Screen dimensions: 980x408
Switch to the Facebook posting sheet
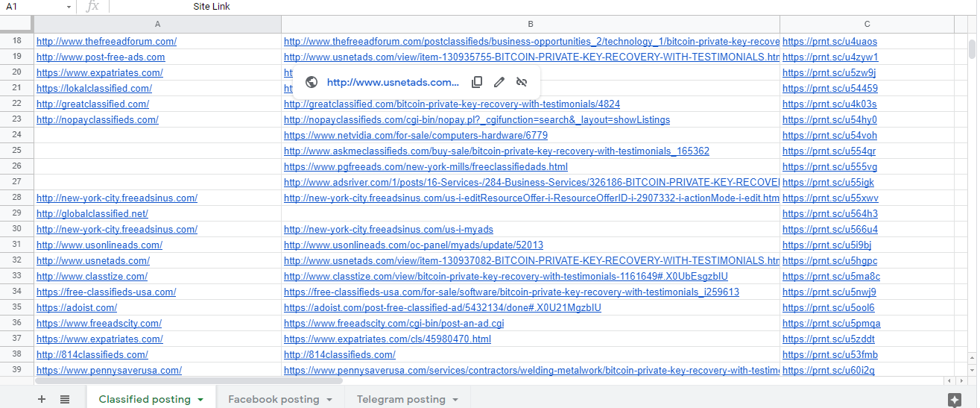coord(273,399)
